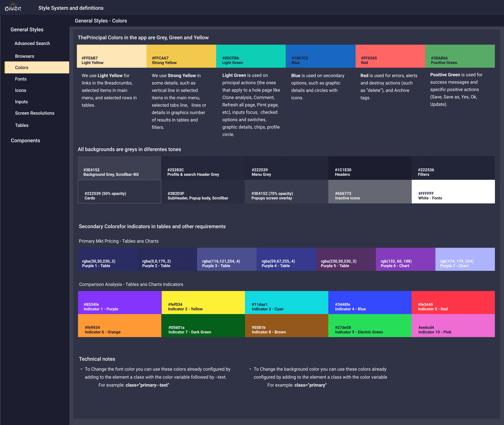Go to the Fonts page

pyautogui.click(x=21, y=79)
